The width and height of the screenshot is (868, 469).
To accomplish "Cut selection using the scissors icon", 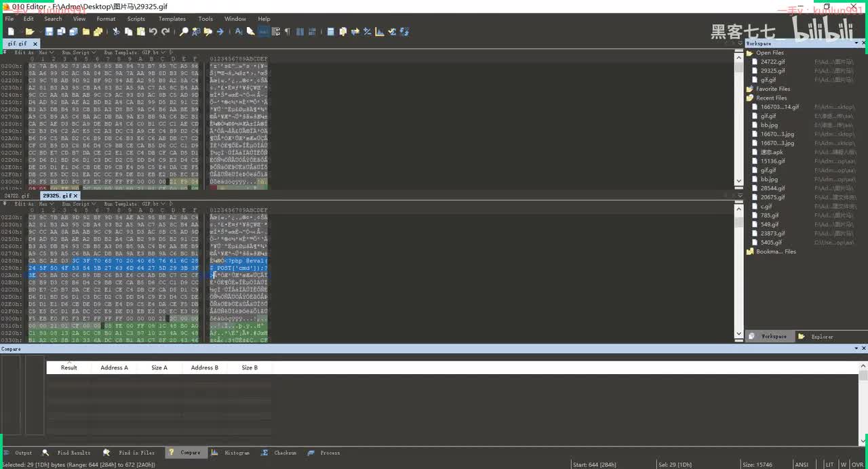I will click(116, 31).
